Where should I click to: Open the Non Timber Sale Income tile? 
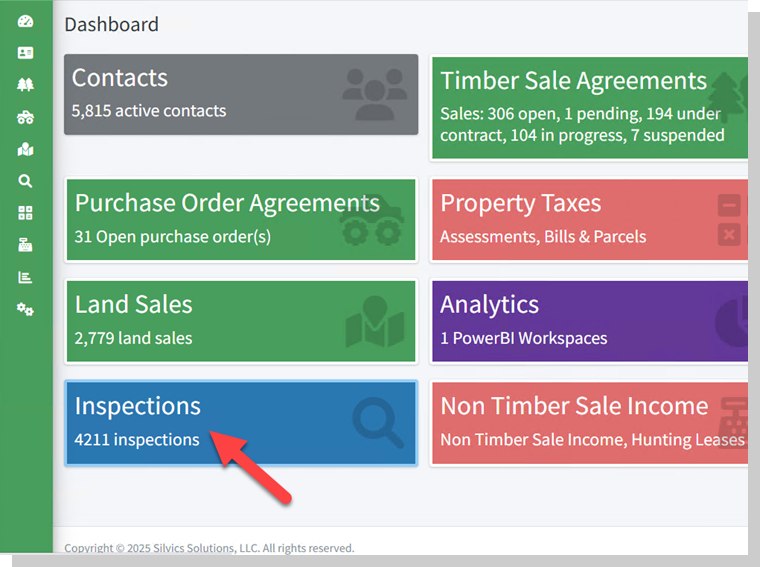[590, 422]
